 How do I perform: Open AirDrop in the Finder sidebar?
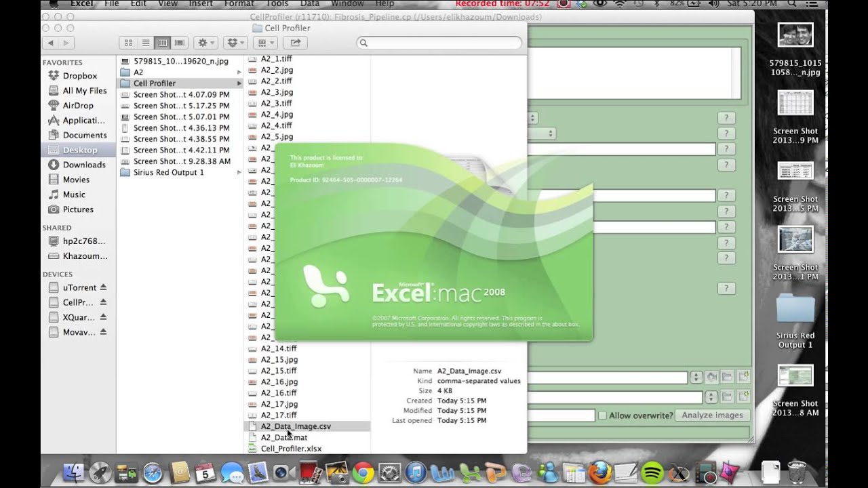point(78,106)
